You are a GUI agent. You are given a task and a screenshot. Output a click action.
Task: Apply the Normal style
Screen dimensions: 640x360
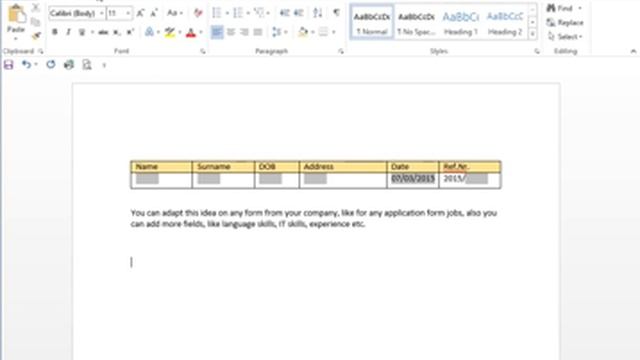pyautogui.click(x=371, y=22)
